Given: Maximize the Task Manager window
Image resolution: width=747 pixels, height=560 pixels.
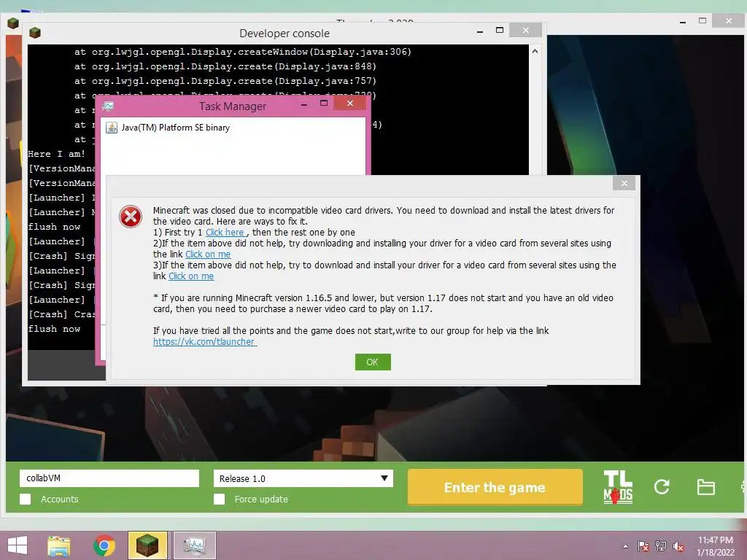Looking at the screenshot, I should coord(324,103).
